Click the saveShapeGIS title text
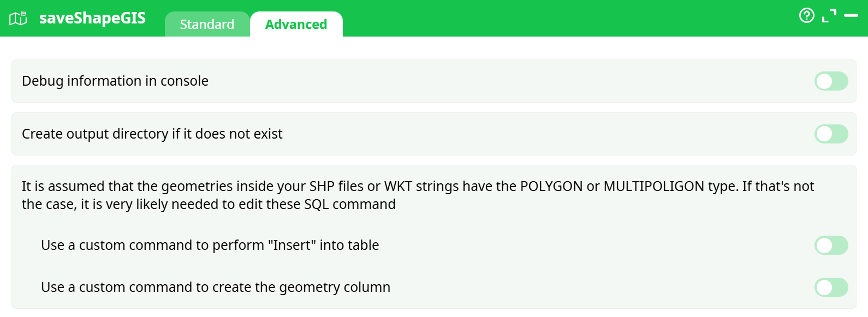The width and height of the screenshot is (868, 317). tap(92, 18)
